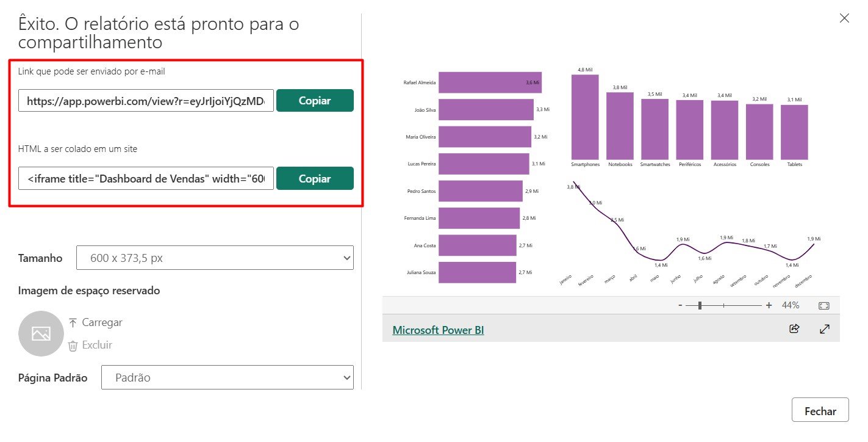The width and height of the screenshot is (868, 442).
Task: Select the Smartphones column
Action: [585, 117]
